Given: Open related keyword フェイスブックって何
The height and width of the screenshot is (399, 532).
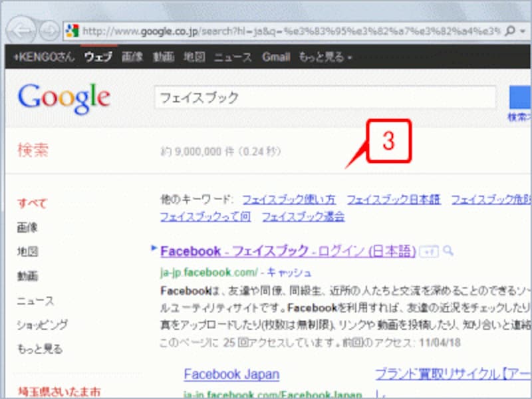Looking at the screenshot, I should pos(205,217).
